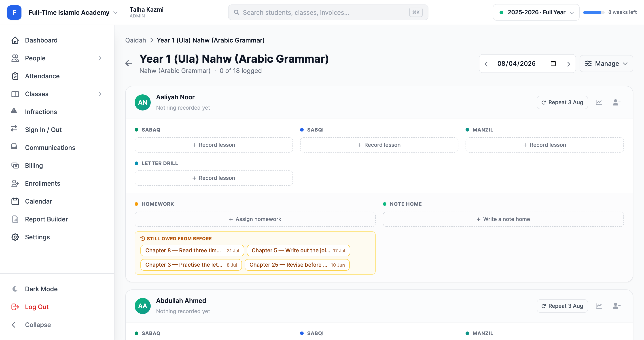Click the Log Out label

pos(37,307)
